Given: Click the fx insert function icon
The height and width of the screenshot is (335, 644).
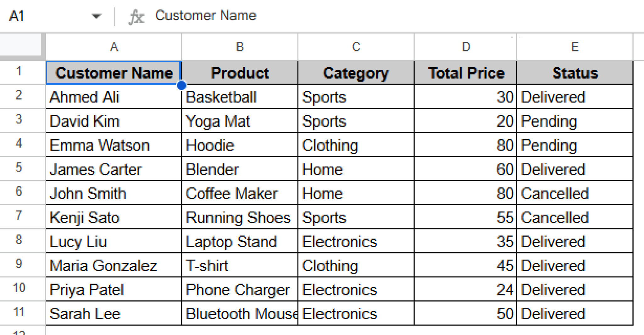Looking at the screenshot, I should (x=137, y=15).
